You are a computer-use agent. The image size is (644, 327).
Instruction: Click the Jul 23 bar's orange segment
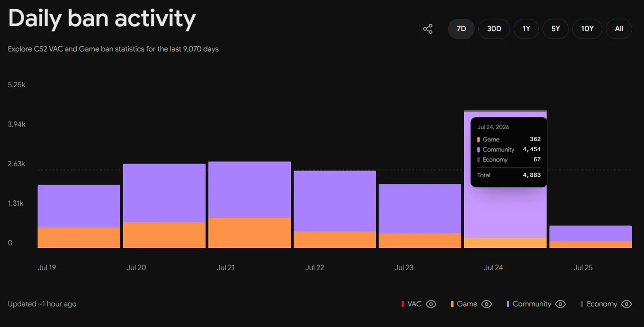pyautogui.click(x=420, y=241)
